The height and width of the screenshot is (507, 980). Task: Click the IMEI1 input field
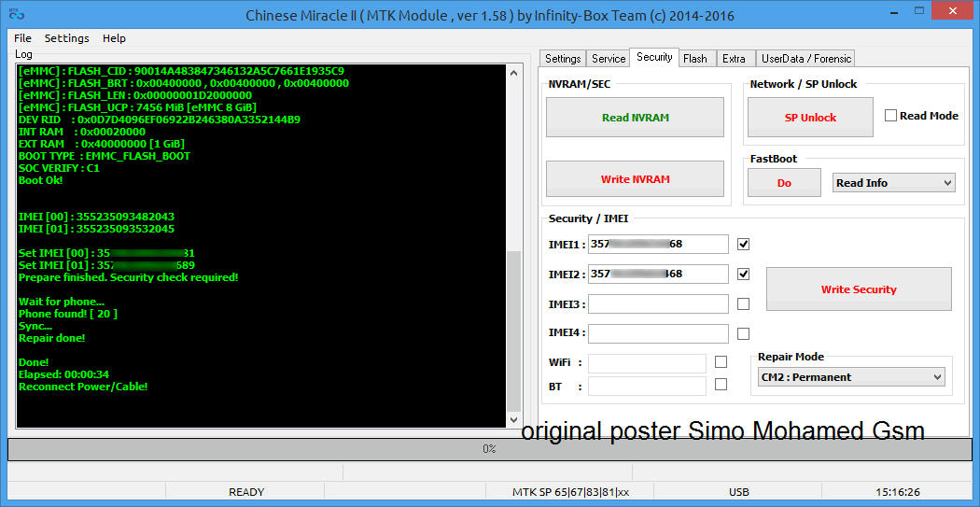click(658, 244)
